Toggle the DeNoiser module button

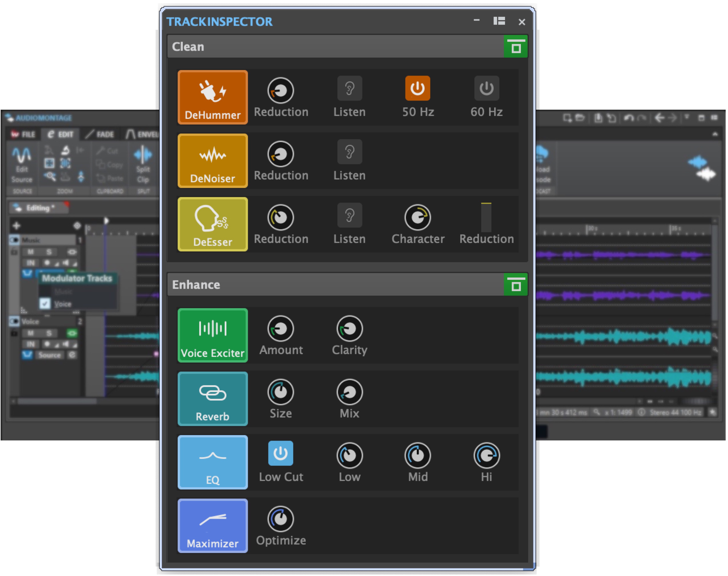[213, 161]
